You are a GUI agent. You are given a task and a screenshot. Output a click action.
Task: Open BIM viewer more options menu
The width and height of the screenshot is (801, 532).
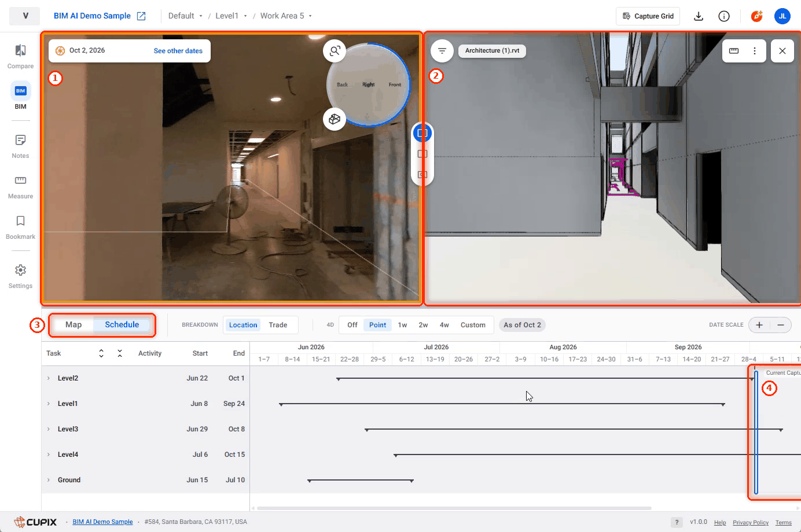755,51
